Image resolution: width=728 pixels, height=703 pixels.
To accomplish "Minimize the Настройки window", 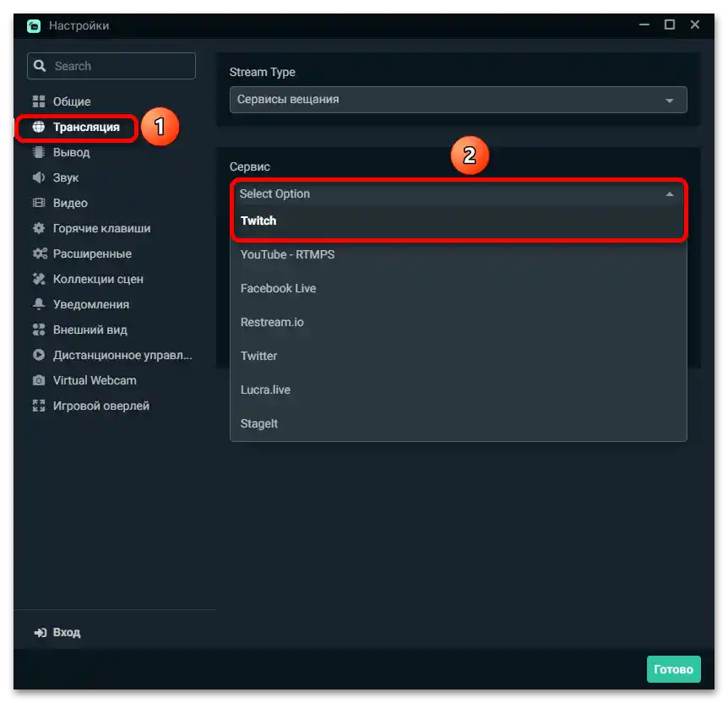I will click(644, 25).
